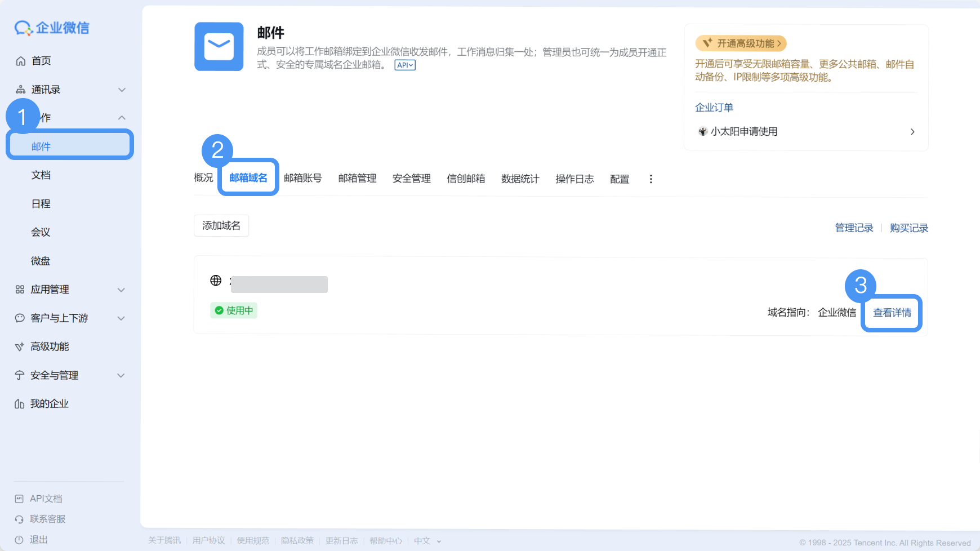This screenshot has height=551, width=980.
Task: Open the 微盘 drive section
Action: [x=40, y=260]
